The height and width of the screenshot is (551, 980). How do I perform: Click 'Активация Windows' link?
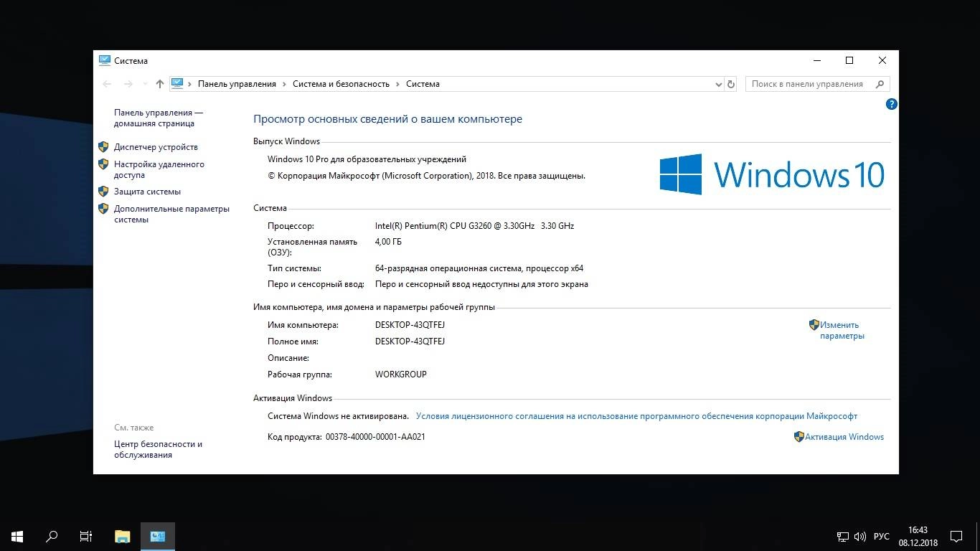pos(844,437)
